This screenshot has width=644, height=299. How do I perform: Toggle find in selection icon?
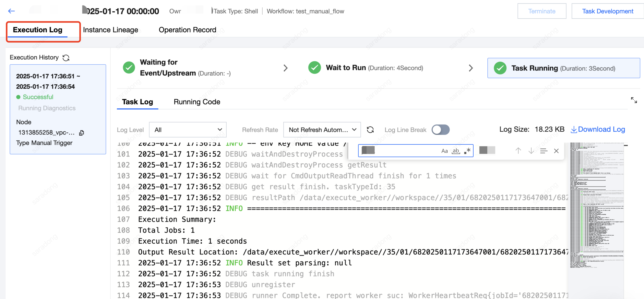click(544, 151)
